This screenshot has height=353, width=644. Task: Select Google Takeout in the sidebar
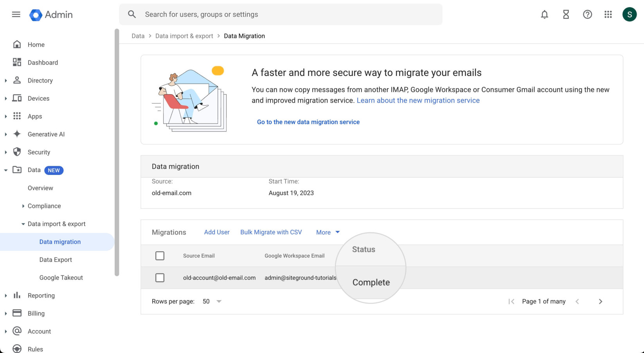[x=61, y=277]
